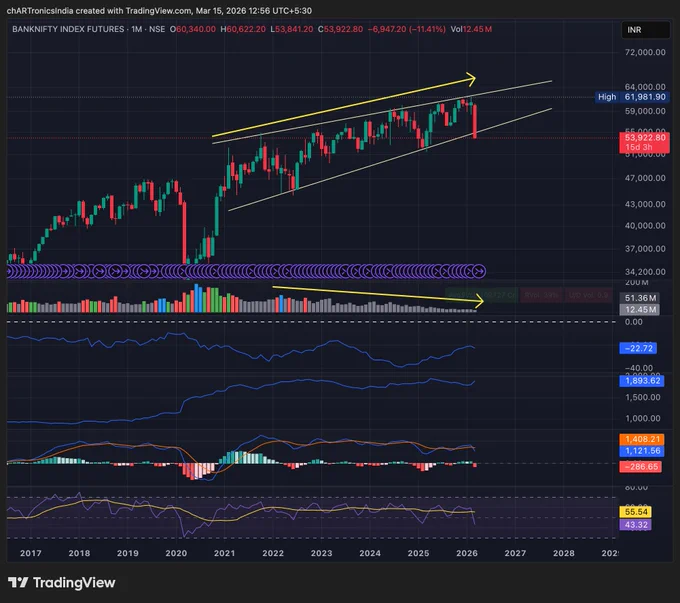Image resolution: width=680 pixels, height=603 pixels.
Task: Click the 34,200.00 price axis label
Action: pos(645,272)
